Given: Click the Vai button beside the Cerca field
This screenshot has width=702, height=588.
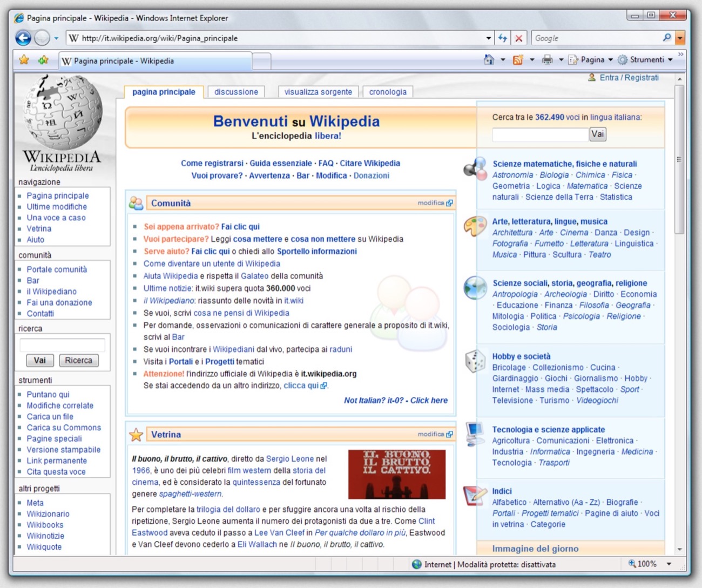Looking at the screenshot, I should coord(597,134).
